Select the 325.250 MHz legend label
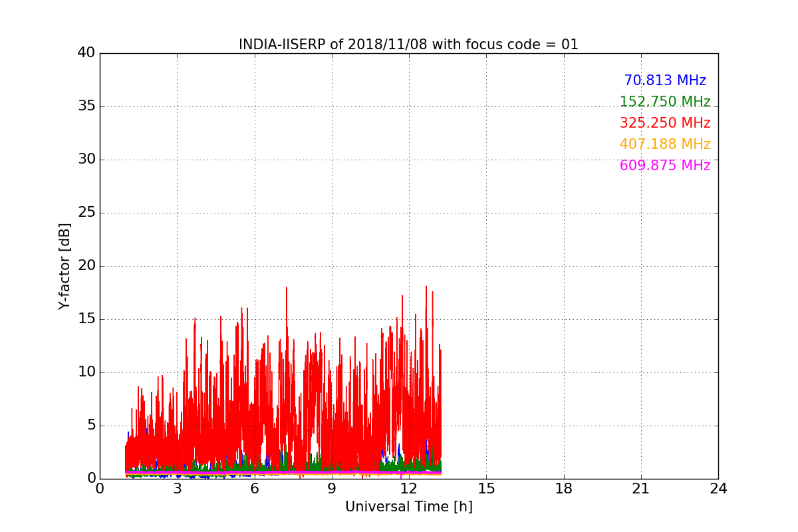The height and width of the screenshot is (532, 798). tap(665, 123)
